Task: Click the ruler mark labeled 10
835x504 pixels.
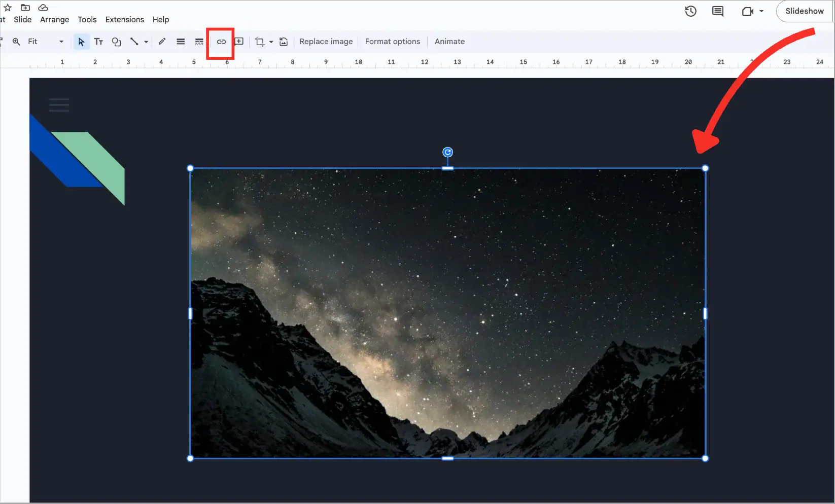Action: (359, 62)
